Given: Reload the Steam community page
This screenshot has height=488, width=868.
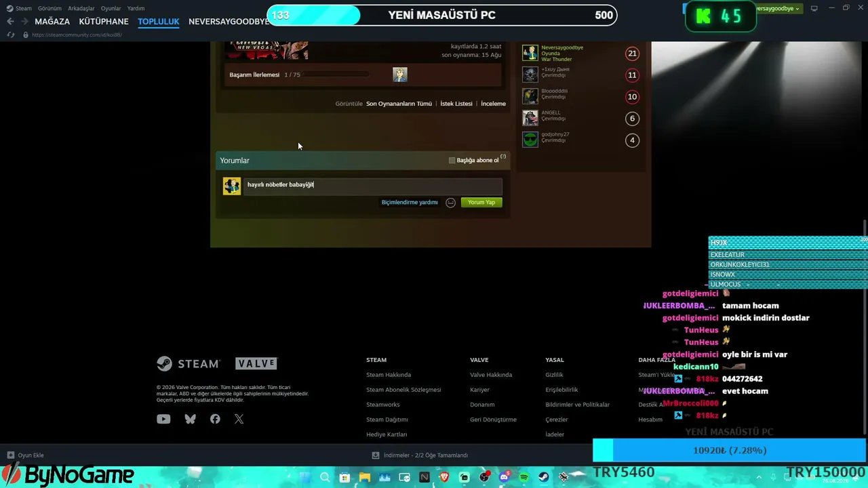Looking at the screenshot, I should [x=11, y=35].
